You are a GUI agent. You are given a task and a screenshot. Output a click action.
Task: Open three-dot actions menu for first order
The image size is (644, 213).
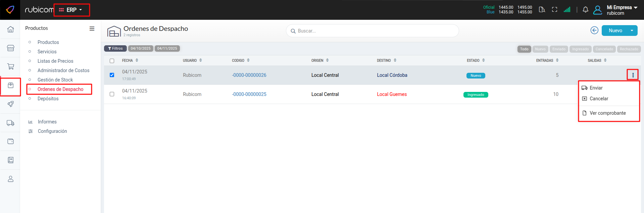pyautogui.click(x=633, y=75)
